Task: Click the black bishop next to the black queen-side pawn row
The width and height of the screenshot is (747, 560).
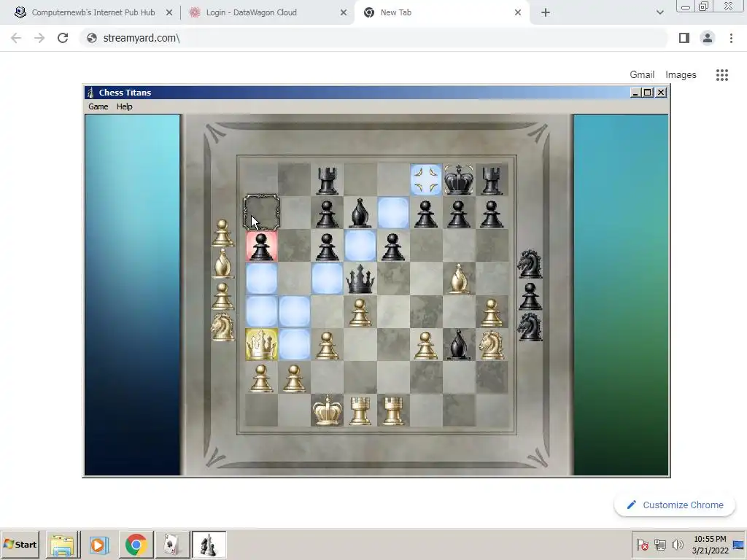Action: pos(360,213)
